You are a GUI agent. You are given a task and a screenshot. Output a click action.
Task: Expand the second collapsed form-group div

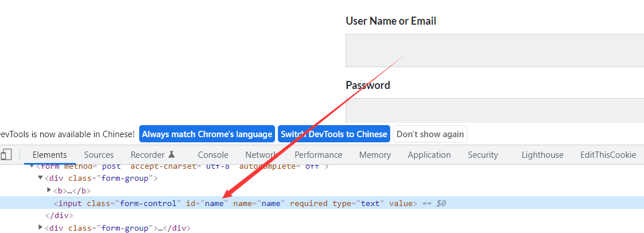40,227
